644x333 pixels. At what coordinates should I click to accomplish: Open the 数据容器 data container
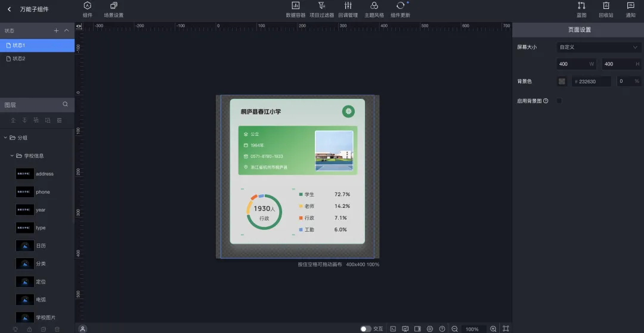pos(296,10)
